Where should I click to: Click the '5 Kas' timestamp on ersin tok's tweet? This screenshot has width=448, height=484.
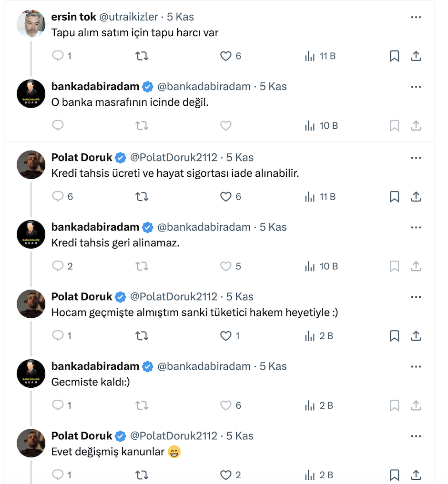[x=180, y=17]
